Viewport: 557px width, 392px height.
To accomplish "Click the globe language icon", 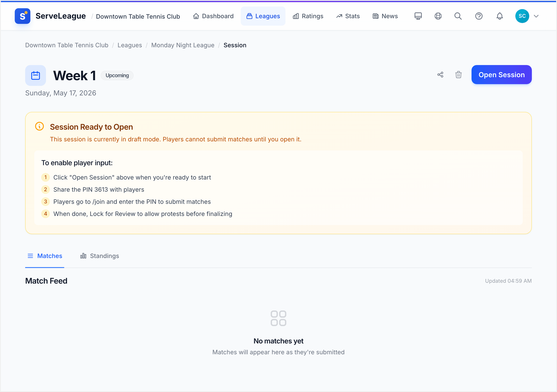I will [438, 16].
